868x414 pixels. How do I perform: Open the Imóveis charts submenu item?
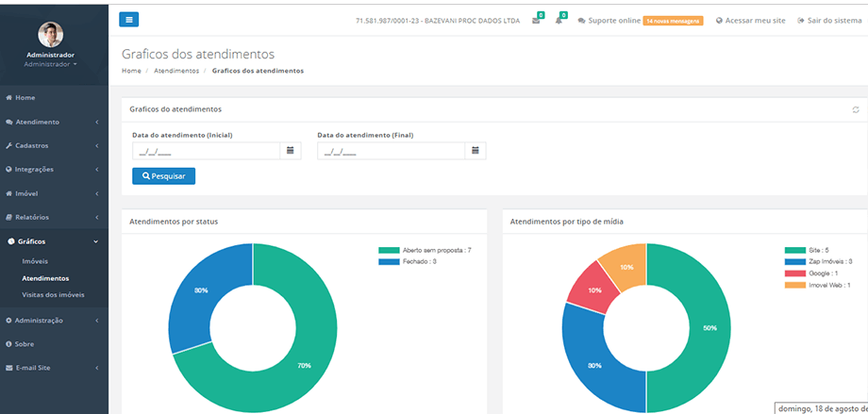click(x=35, y=261)
